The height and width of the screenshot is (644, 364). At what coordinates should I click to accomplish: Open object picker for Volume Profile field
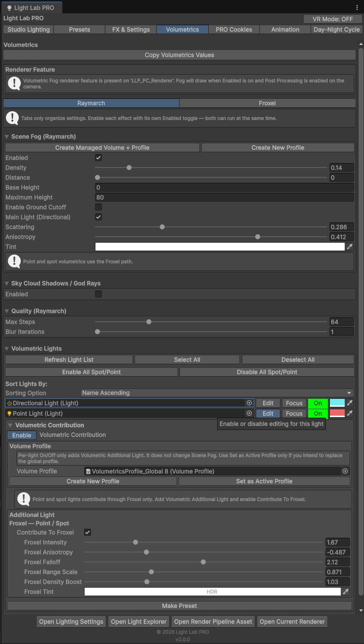(345, 471)
